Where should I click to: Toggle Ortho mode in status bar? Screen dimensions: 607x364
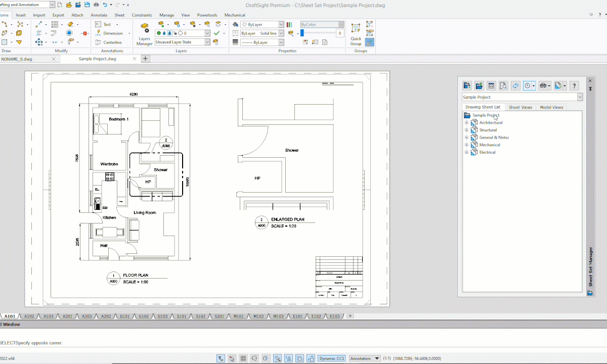[x=254, y=358]
